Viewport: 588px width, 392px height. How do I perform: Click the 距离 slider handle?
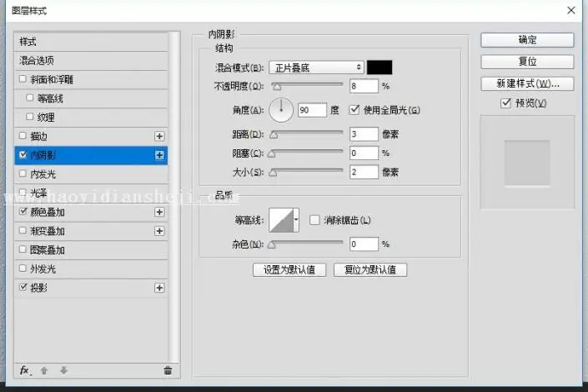(x=274, y=135)
